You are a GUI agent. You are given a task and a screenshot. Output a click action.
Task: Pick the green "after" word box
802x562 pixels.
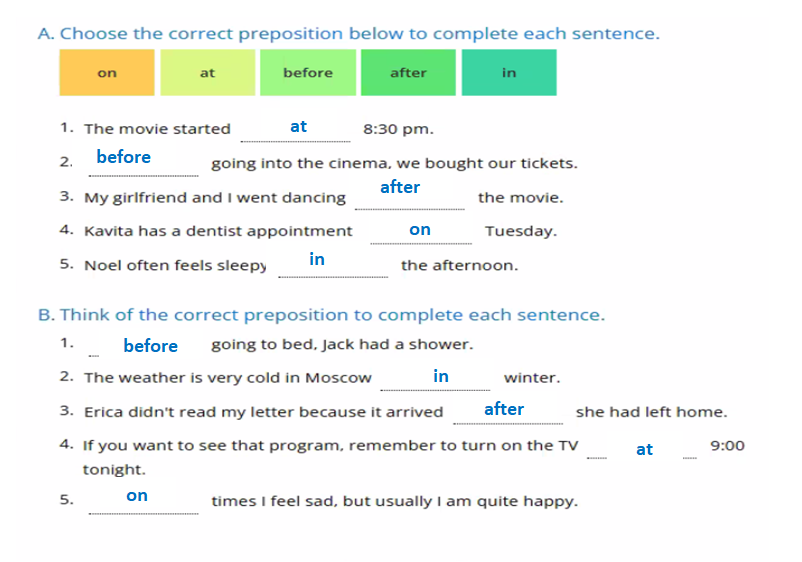(408, 73)
